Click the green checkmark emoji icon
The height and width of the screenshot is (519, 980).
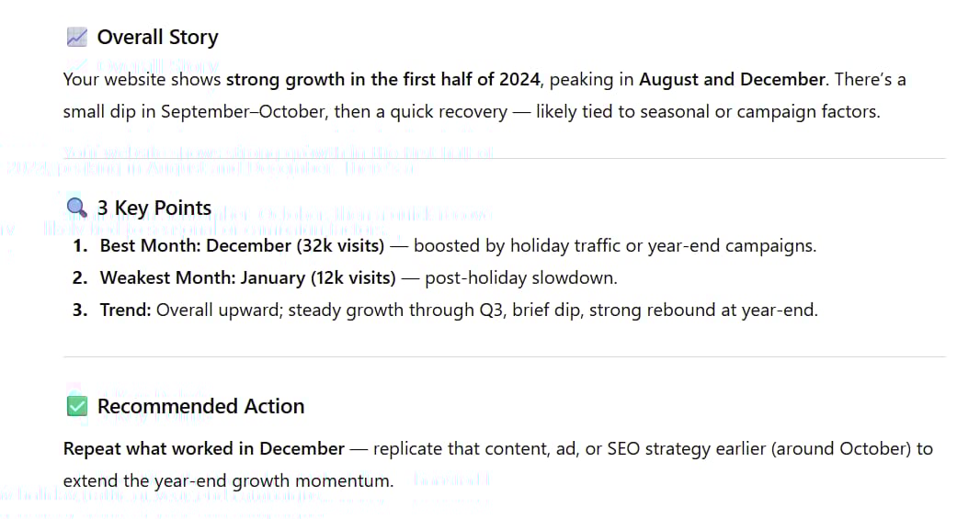pos(77,406)
